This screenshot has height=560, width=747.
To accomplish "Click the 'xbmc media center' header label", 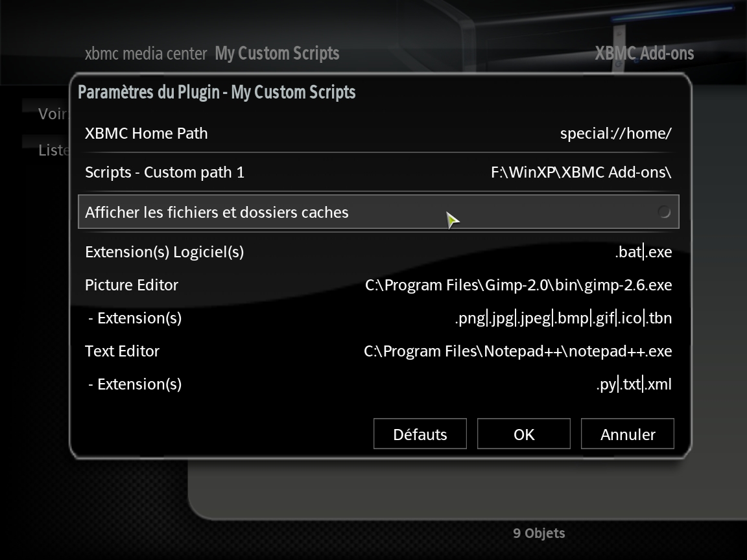I will tap(146, 54).
